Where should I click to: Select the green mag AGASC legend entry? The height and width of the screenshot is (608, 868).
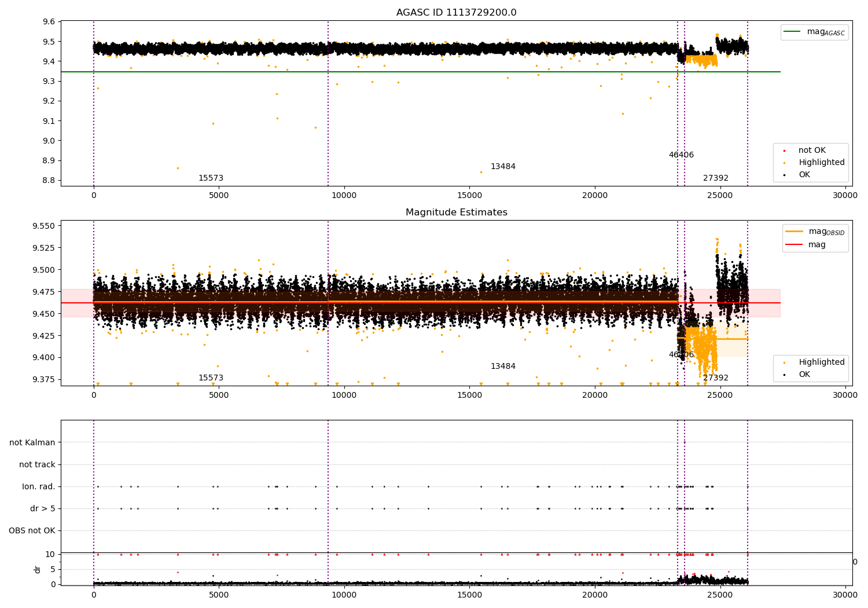(x=814, y=32)
